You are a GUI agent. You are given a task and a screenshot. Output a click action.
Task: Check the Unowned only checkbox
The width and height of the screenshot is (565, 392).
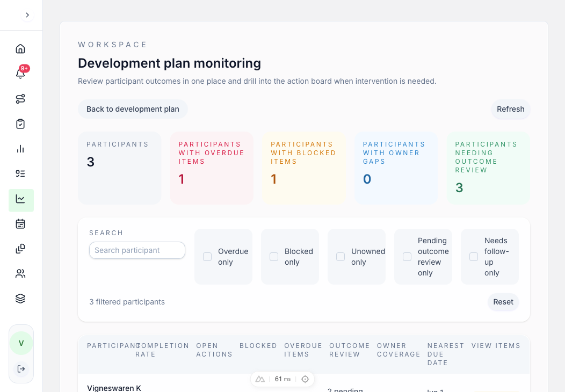click(x=341, y=257)
